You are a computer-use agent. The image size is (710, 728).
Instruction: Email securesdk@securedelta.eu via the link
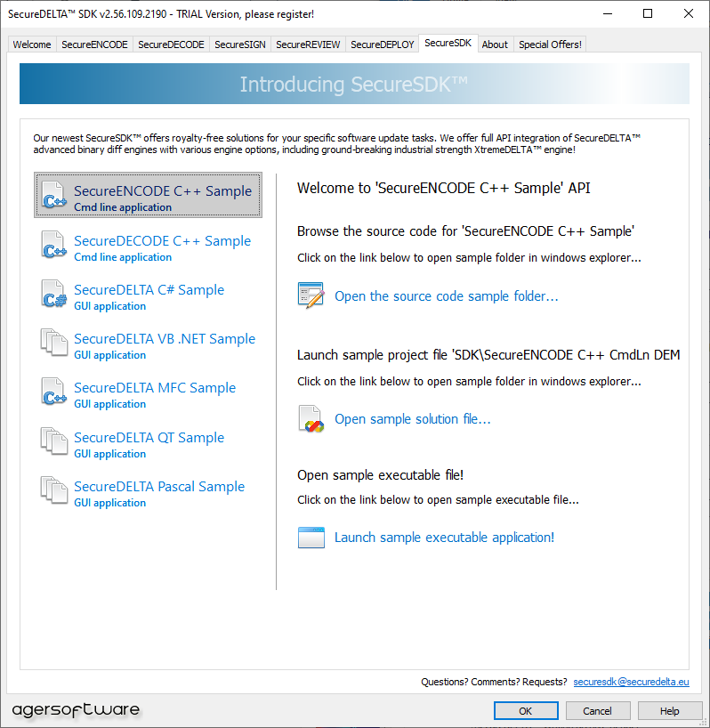coord(631,682)
